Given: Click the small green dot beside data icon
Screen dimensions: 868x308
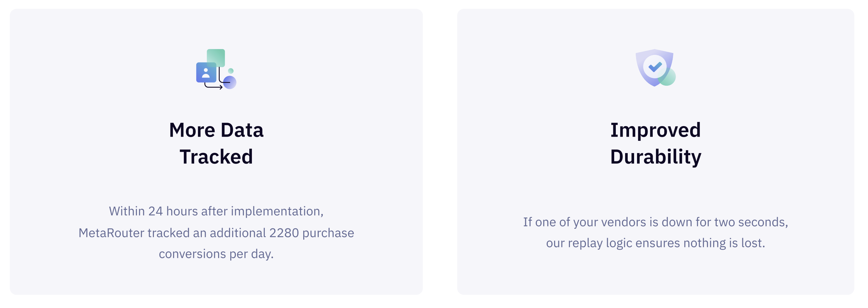Looking at the screenshot, I should (x=230, y=71).
